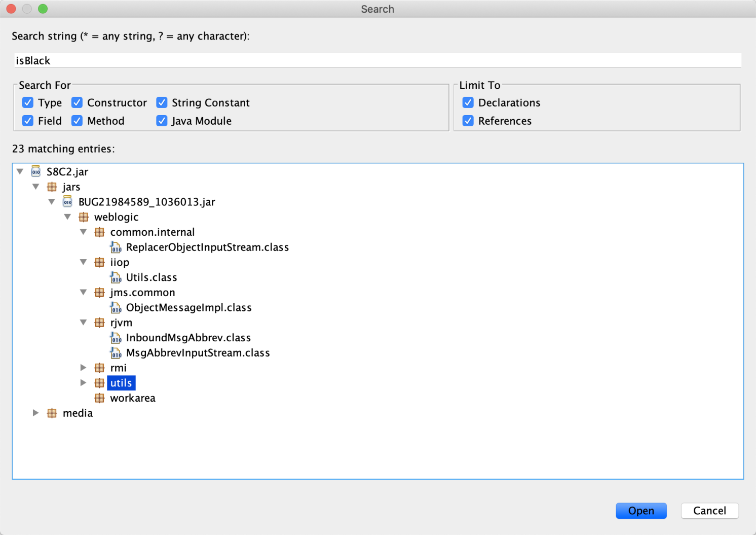Toggle the Field checkbox

[x=28, y=121]
